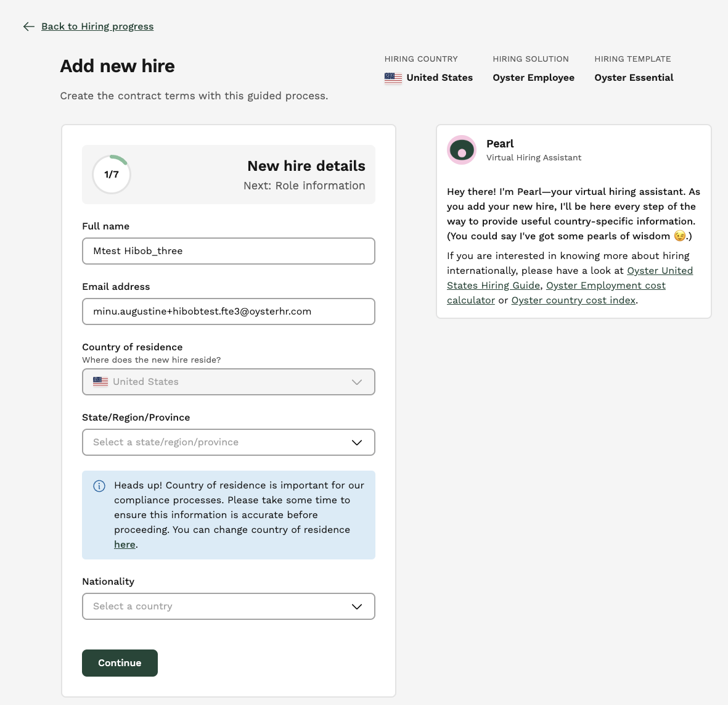The width and height of the screenshot is (728, 705).
Task: Click the flag in the Country of residence field
Action: 100,382
